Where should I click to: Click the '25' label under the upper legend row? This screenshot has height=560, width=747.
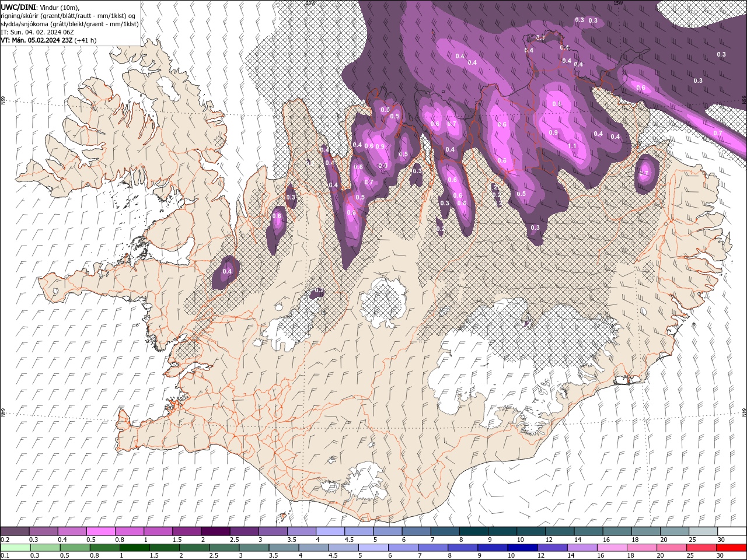[x=692, y=540]
